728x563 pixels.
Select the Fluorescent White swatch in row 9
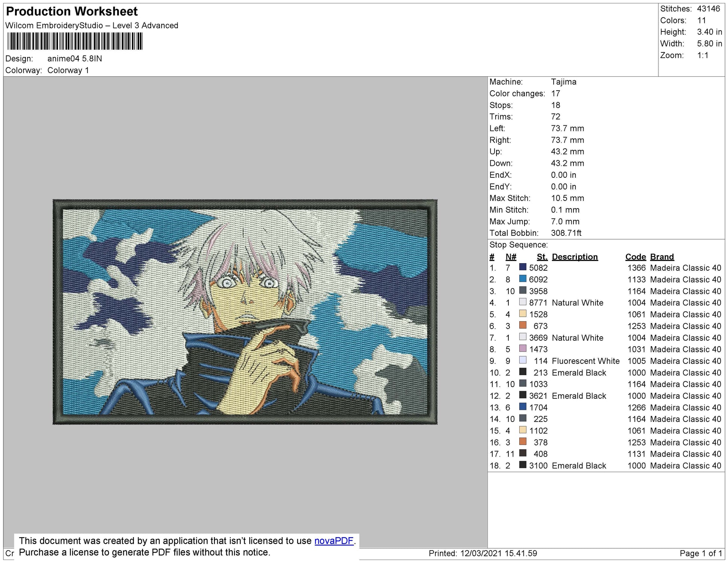point(523,360)
